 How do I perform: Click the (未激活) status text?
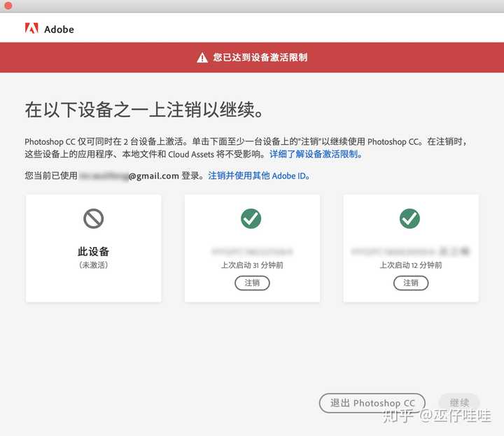(x=93, y=265)
